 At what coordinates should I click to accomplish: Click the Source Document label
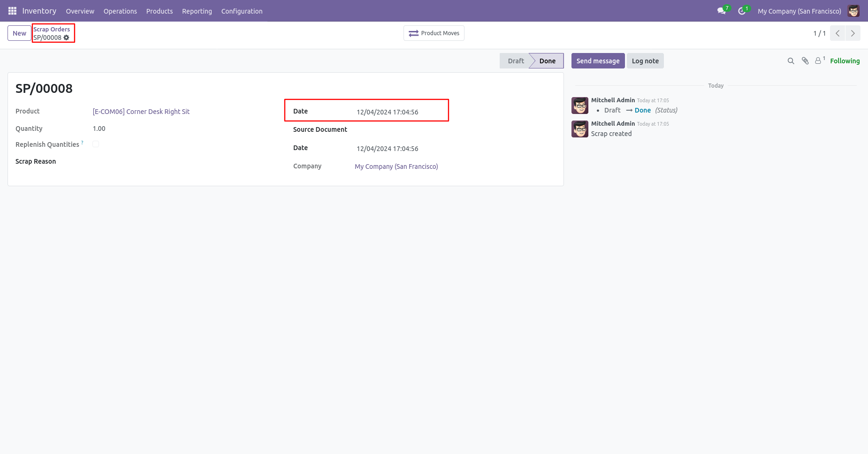pos(320,129)
